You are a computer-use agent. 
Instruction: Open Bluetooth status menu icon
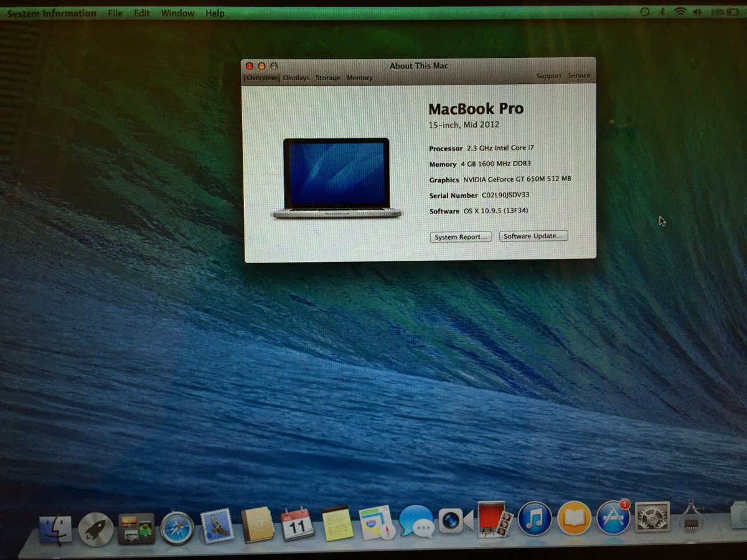tap(663, 12)
